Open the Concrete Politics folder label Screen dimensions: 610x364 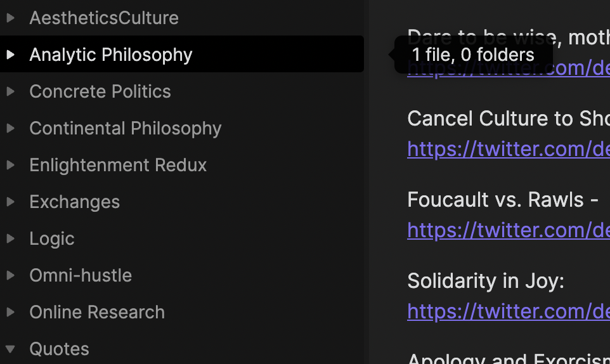pyautogui.click(x=100, y=91)
